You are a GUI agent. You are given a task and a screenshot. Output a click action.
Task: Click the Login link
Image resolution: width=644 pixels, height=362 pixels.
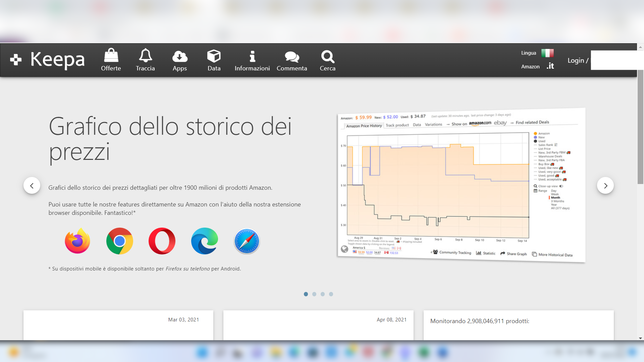click(x=576, y=60)
